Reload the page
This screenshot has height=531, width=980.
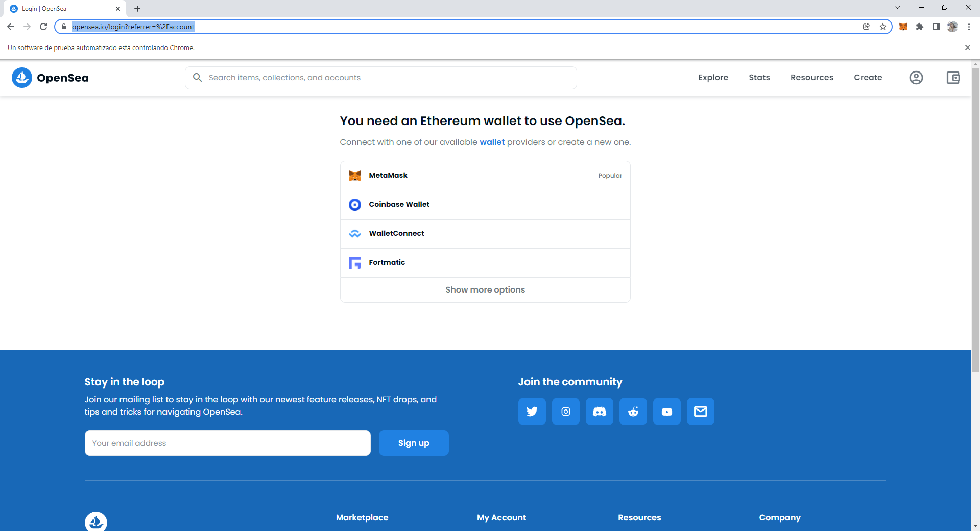(43, 27)
